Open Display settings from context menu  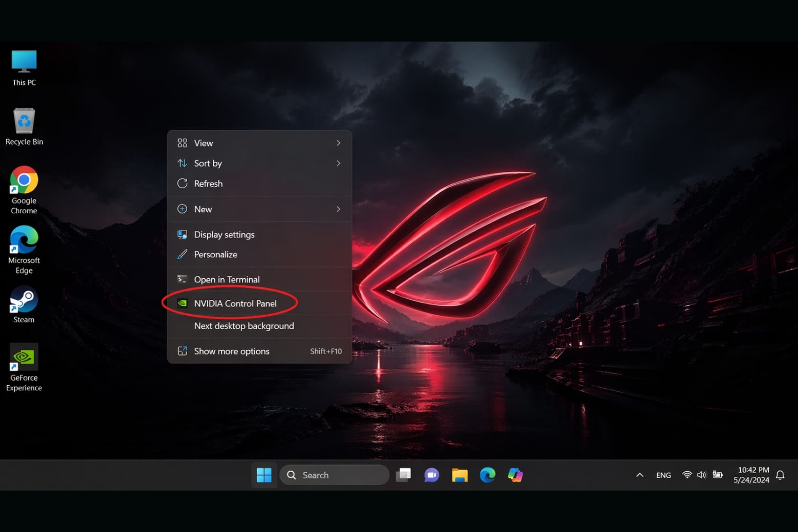259,234
